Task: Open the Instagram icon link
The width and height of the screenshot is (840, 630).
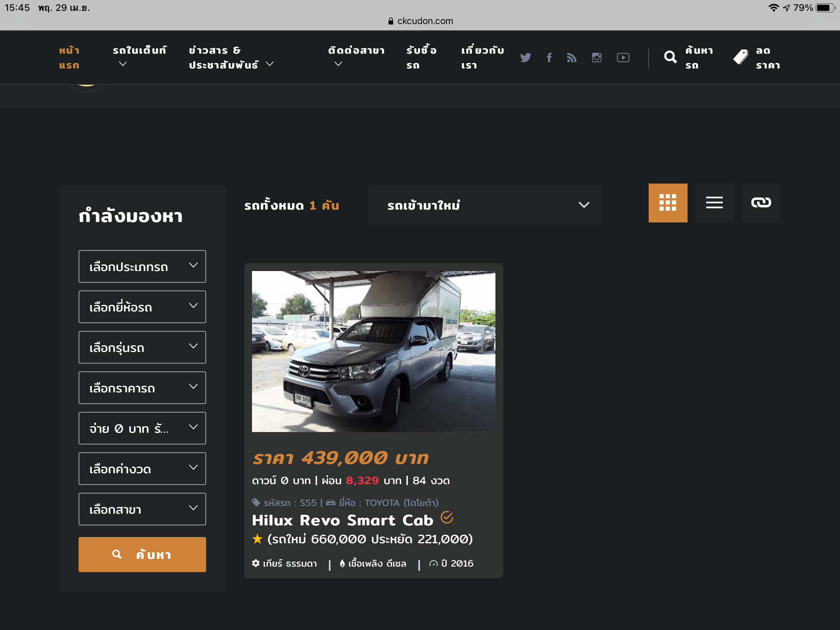Action: pyautogui.click(x=597, y=58)
